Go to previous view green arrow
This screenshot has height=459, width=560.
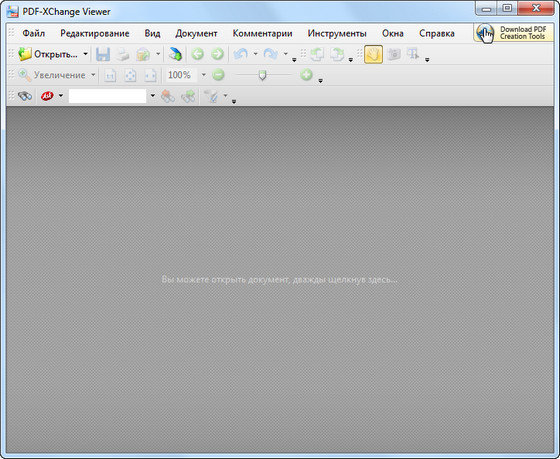tap(197, 54)
